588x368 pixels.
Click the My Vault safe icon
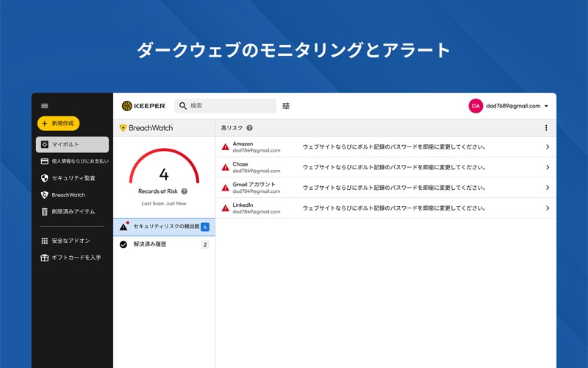tap(45, 144)
